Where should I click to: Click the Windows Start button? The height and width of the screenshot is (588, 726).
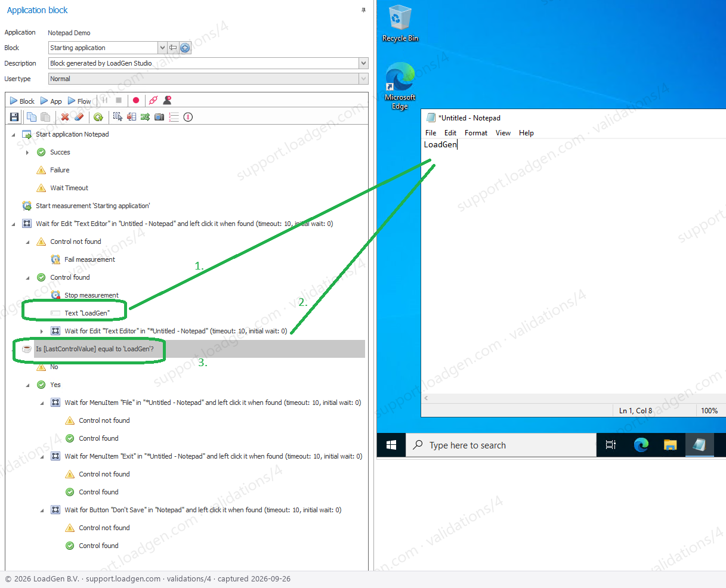(x=391, y=445)
